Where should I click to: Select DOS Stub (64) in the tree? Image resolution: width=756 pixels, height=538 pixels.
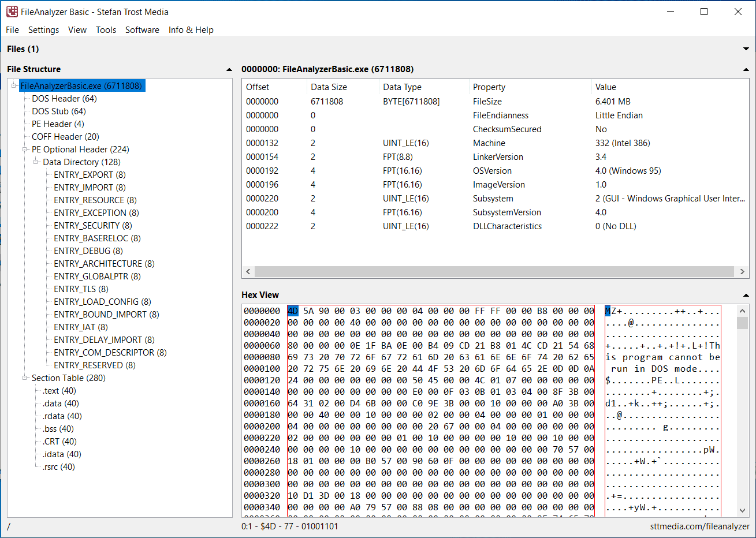(x=59, y=111)
